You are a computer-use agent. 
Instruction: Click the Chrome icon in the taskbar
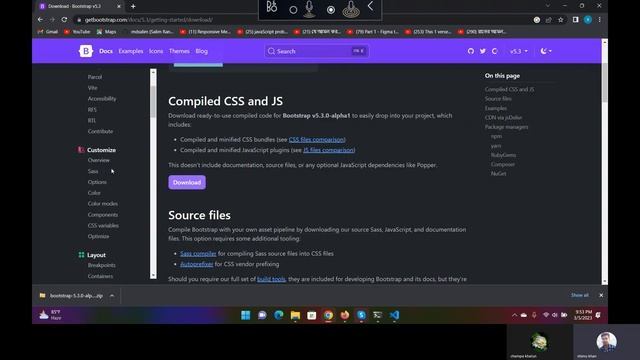point(328,315)
